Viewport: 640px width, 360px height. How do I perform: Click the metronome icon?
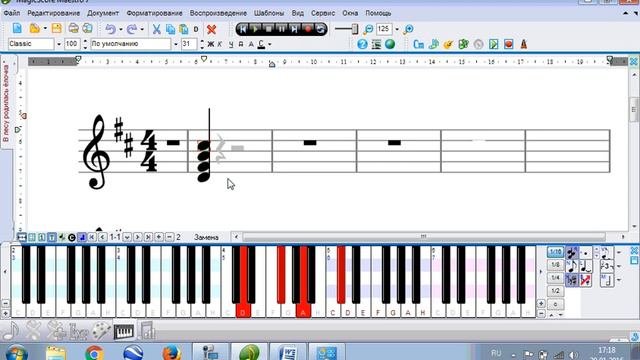click(524, 44)
